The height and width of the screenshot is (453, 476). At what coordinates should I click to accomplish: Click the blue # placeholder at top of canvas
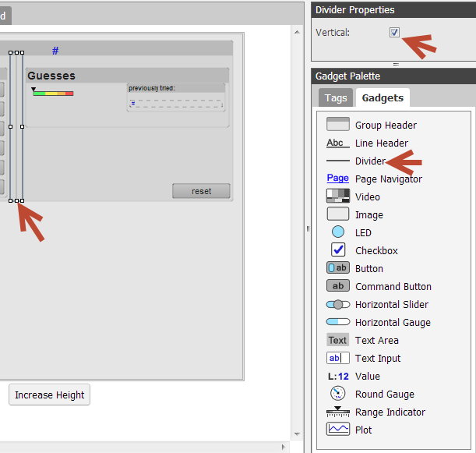(55, 51)
